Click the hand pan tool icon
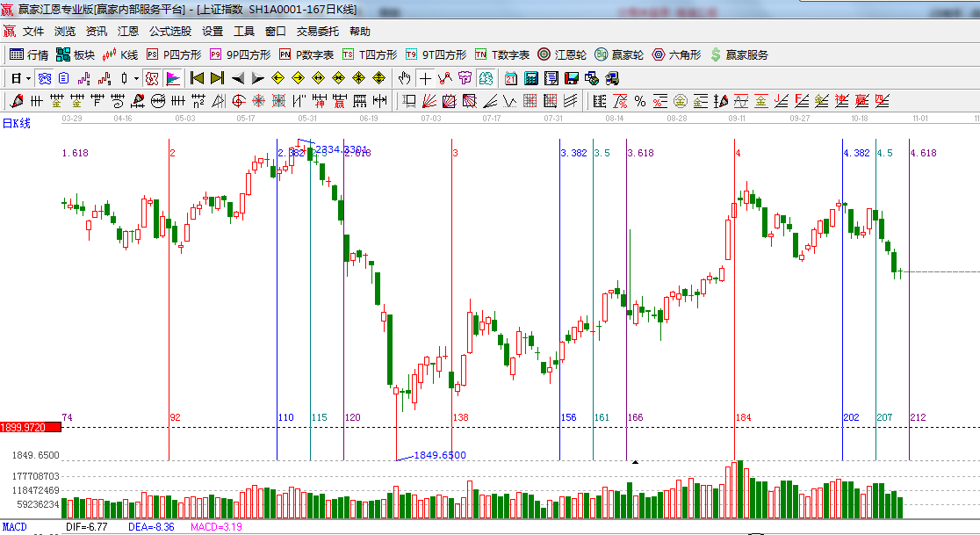This screenshot has width=980, height=535. click(x=405, y=78)
